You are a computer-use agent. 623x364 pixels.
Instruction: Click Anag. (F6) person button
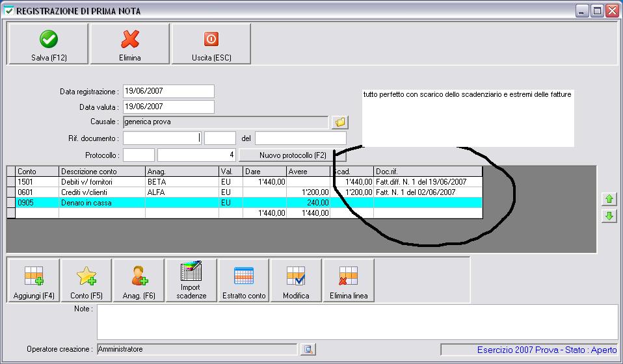[x=139, y=280]
